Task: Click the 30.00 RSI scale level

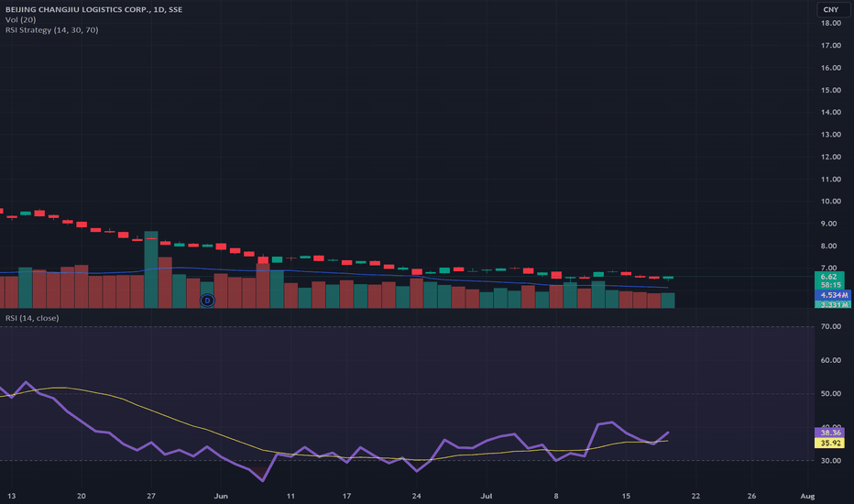Action: tap(831, 460)
